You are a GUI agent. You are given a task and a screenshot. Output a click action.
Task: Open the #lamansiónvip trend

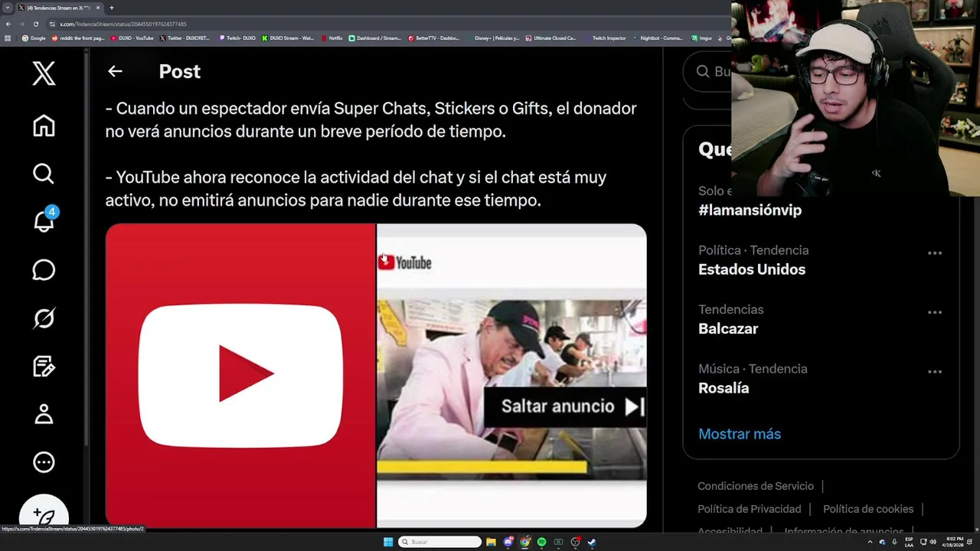[x=750, y=210]
